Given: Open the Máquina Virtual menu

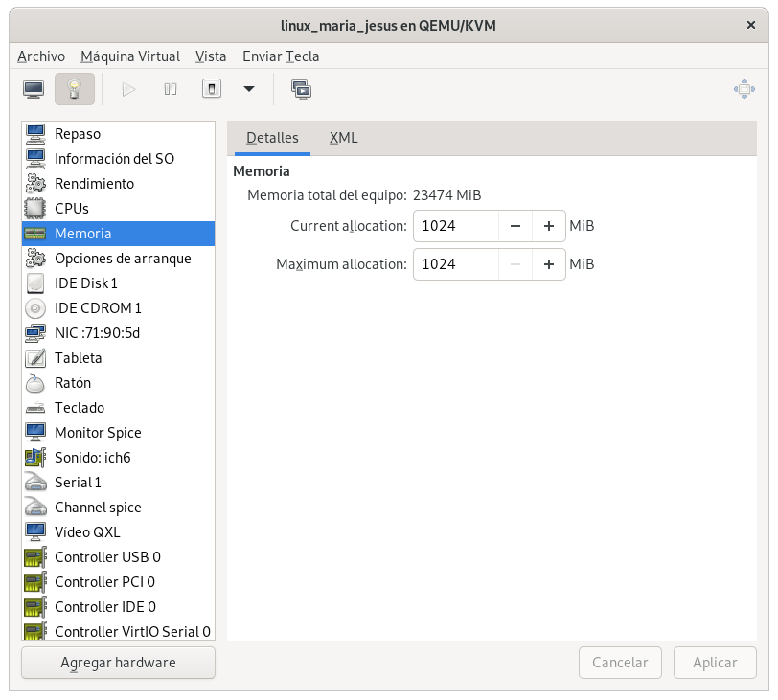Looking at the screenshot, I should (130, 56).
